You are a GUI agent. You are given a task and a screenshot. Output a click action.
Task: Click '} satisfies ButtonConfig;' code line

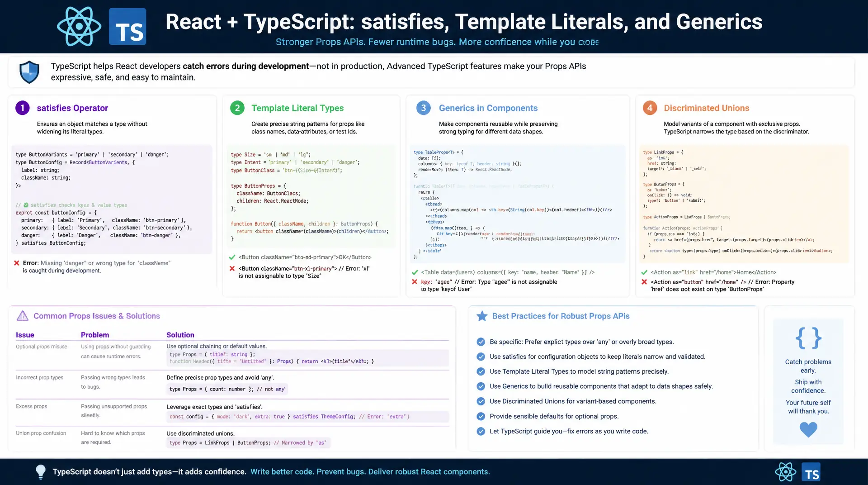[x=51, y=243]
